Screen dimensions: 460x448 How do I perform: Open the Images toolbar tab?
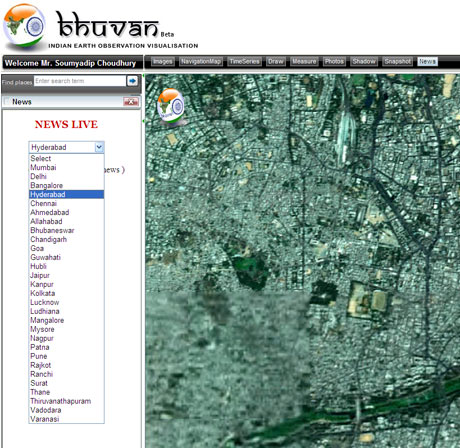pyautogui.click(x=163, y=62)
